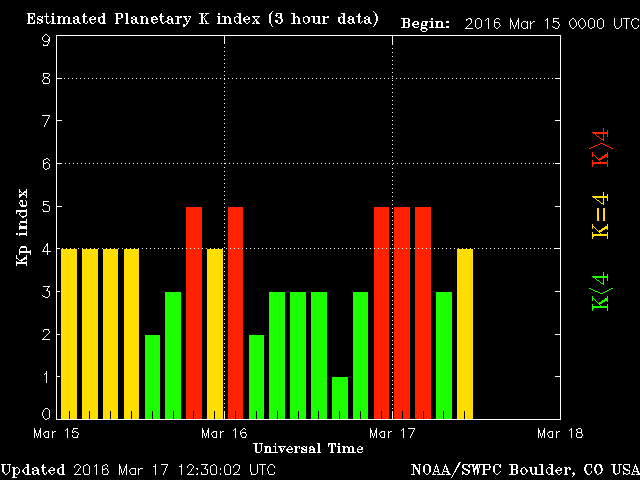Select the shortest green bar with Kp 1

coord(340,397)
